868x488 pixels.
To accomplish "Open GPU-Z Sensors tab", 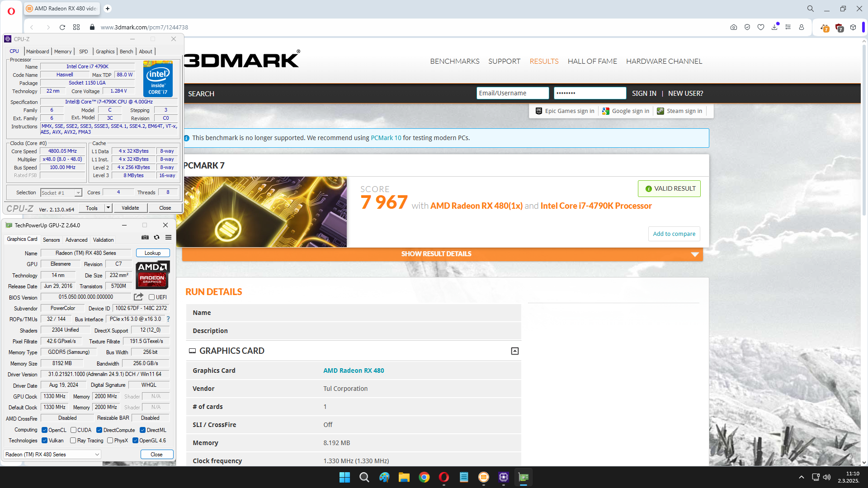I will pyautogui.click(x=51, y=240).
